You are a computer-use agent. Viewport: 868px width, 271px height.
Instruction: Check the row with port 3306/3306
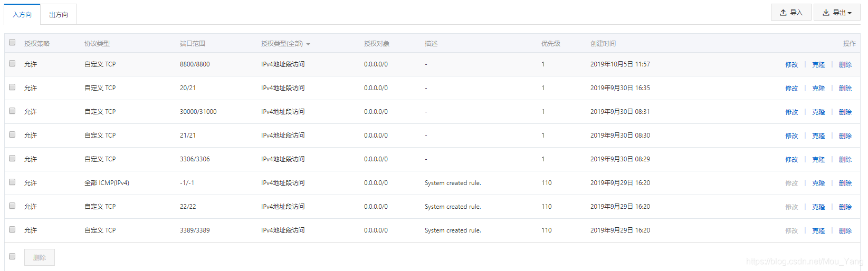(x=12, y=158)
